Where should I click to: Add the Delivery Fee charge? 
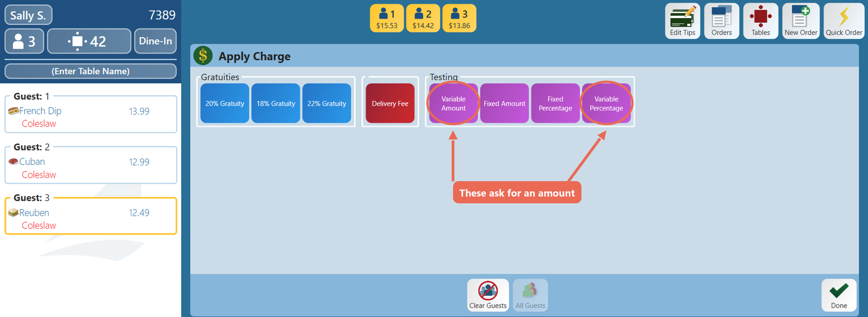click(x=390, y=103)
